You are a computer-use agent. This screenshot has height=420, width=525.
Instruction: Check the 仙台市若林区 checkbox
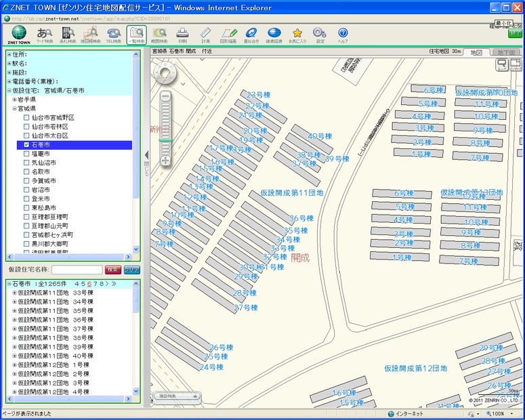click(x=26, y=127)
